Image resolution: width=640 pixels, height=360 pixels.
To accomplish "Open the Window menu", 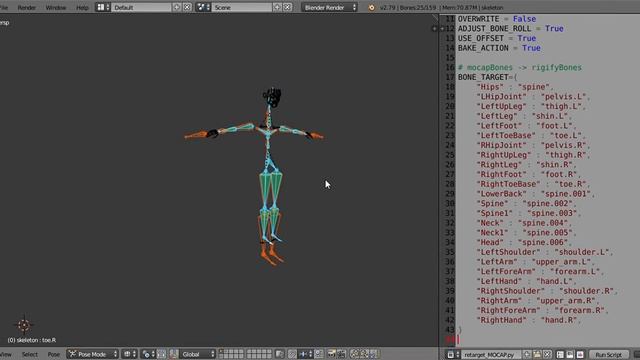I will point(56,7).
